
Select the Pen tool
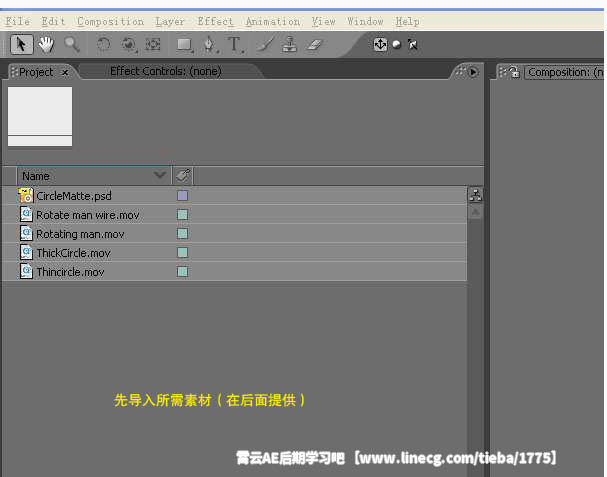tap(210, 45)
